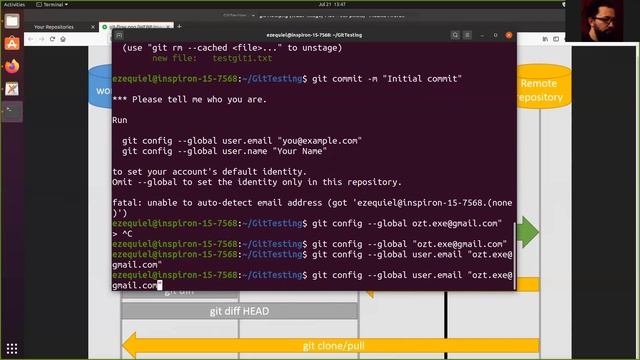640x360 pixels.
Task: Close the Your Repositories tab
Action: point(93,27)
